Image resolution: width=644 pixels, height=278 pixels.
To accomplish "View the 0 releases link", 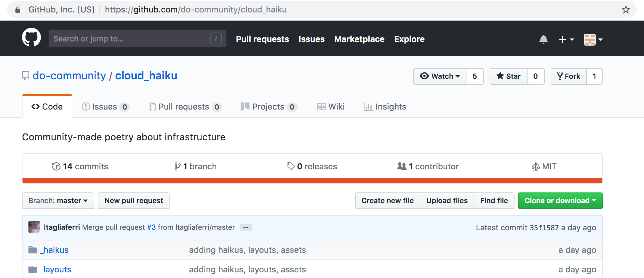I will [x=312, y=166].
